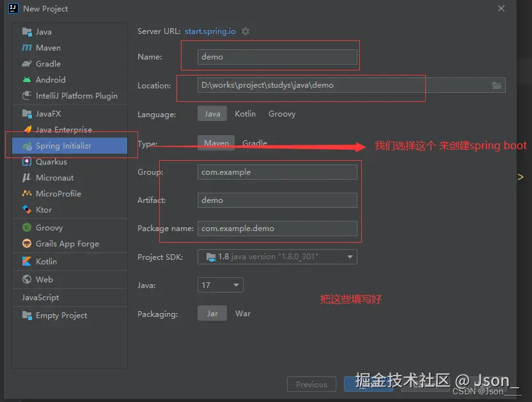Select Maven in generators list
The width and height of the screenshot is (532, 402).
click(70, 47)
